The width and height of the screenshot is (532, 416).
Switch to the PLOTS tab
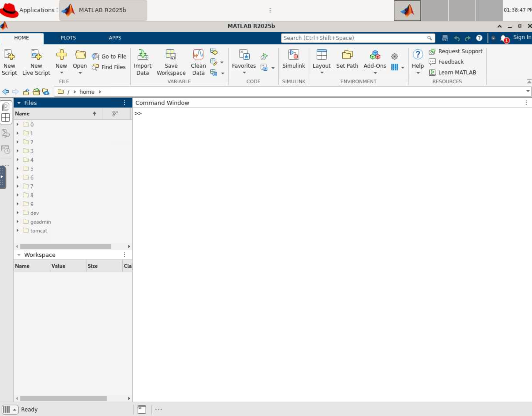68,38
